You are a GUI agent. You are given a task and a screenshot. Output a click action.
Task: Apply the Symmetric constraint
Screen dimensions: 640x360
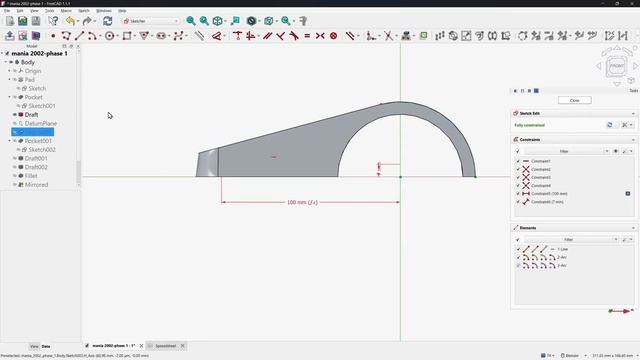point(320,36)
